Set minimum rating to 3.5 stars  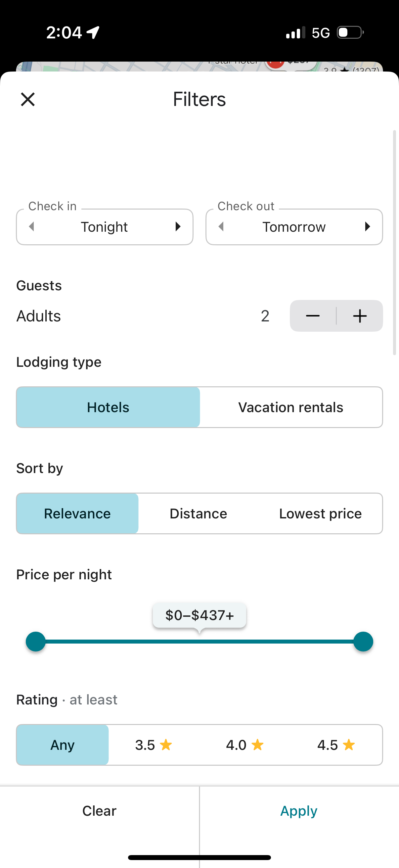154,745
